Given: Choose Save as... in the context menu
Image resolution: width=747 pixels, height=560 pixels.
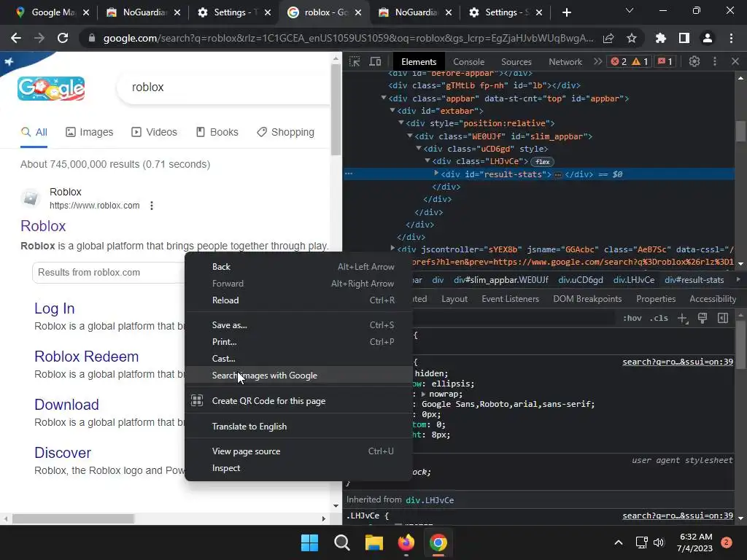Looking at the screenshot, I should pyautogui.click(x=298, y=324).
